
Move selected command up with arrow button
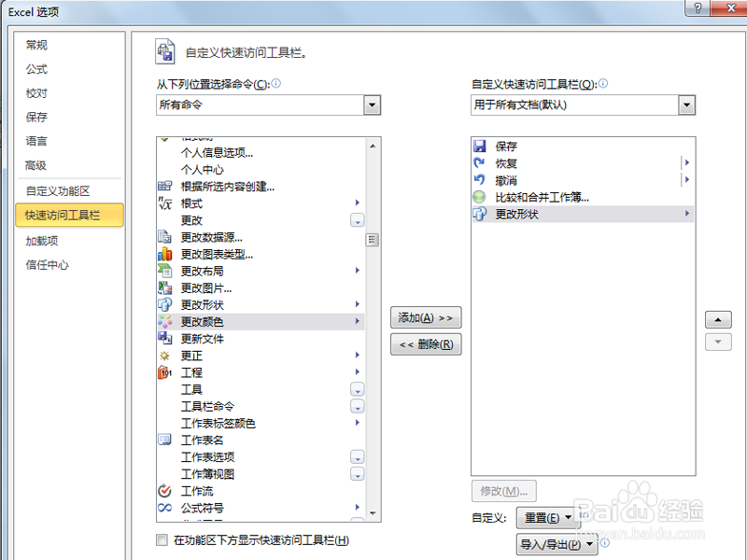coord(718,319)
